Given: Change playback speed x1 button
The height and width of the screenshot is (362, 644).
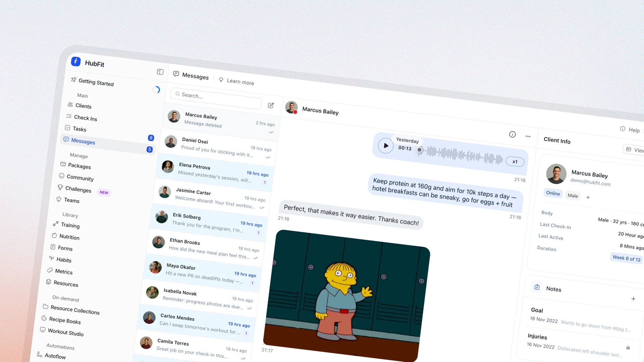Looking at the screenshot, I should pyautogui.click(x=515, y=162).
